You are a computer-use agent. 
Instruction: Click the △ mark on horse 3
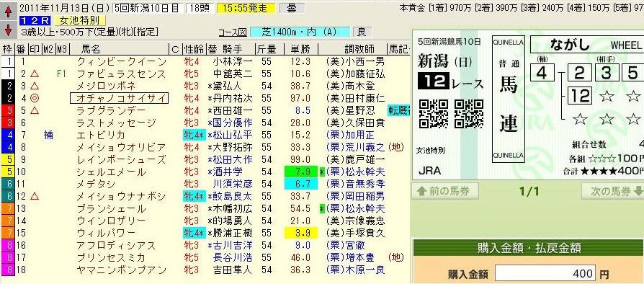35,86
